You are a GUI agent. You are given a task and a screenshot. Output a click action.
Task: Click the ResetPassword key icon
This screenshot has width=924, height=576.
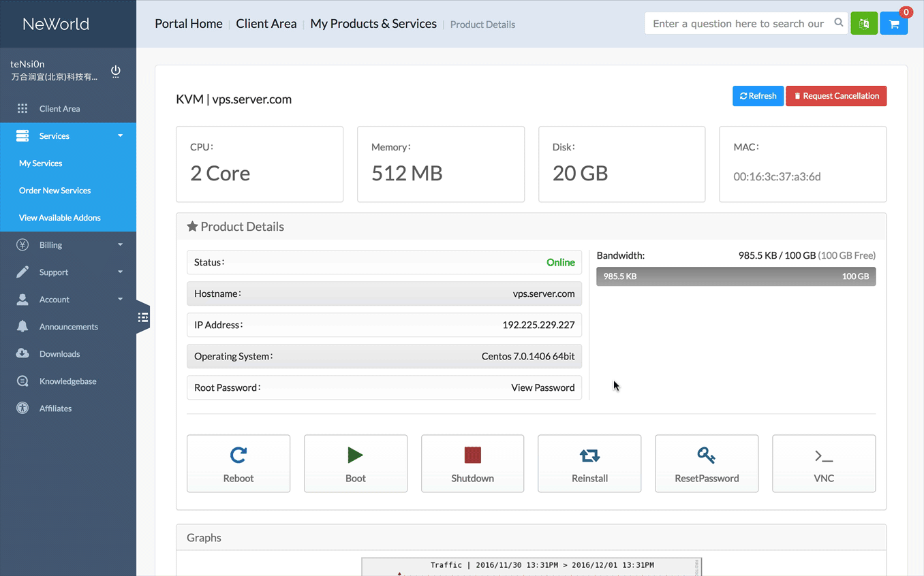point(706,455)
